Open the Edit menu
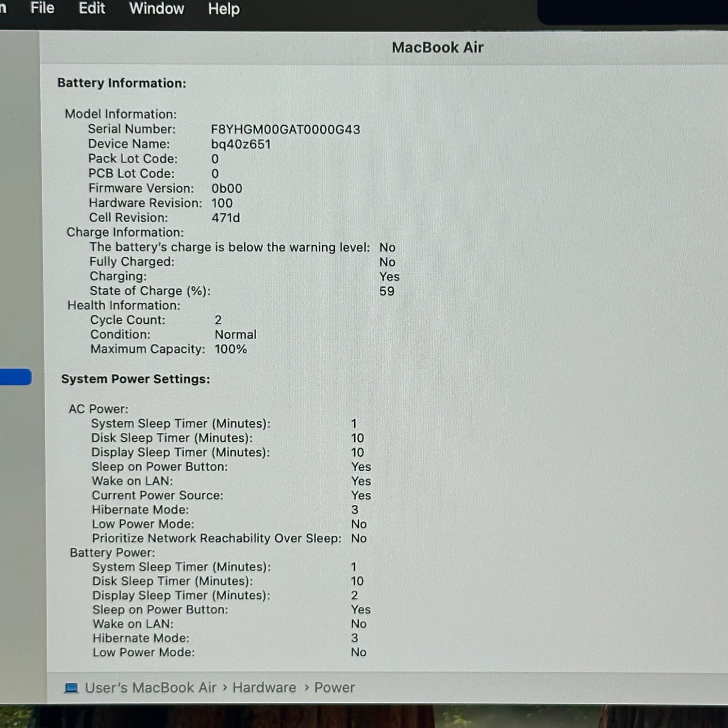Viewport: 728px width, 728px height. click(92, 8)
